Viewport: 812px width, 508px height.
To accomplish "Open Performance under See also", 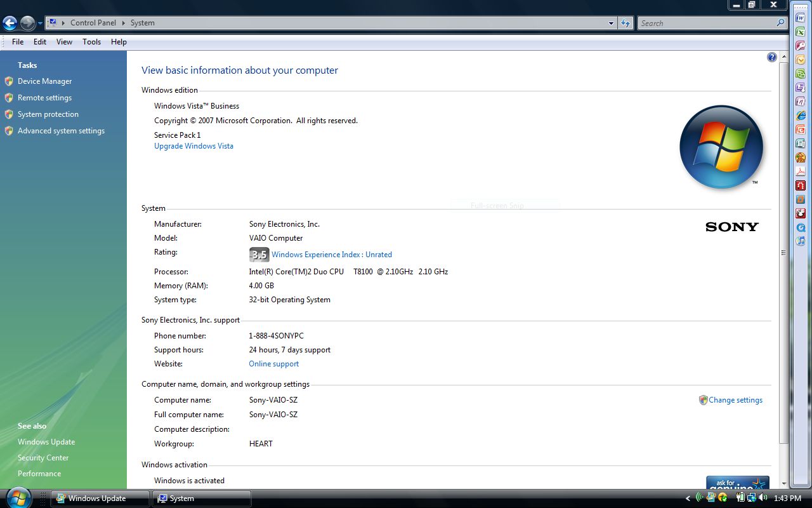I will click(39, 474).
